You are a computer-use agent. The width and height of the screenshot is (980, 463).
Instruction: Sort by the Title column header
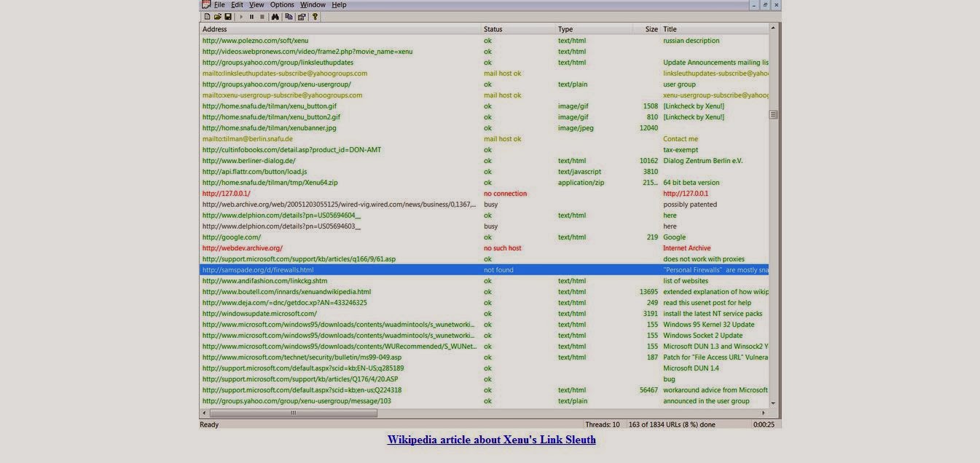pos(715,29)
